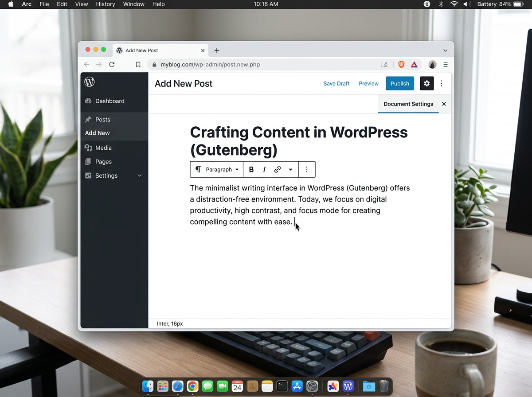This screenshot has width=532, height=397.
Task: Toggle italic formatting in block toolbar
Action: pos(264,170)
